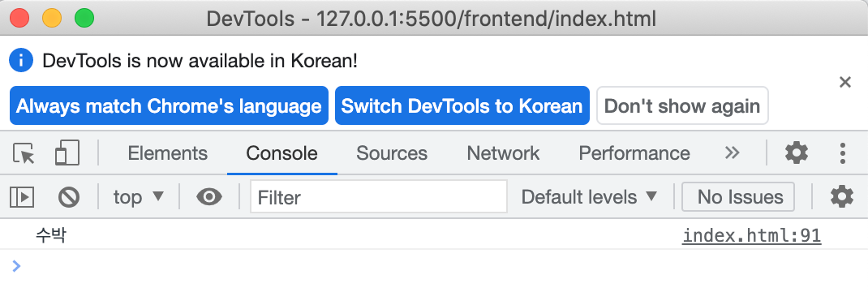
Task: Show more tabs with double chevron
Action: (732, 152)
